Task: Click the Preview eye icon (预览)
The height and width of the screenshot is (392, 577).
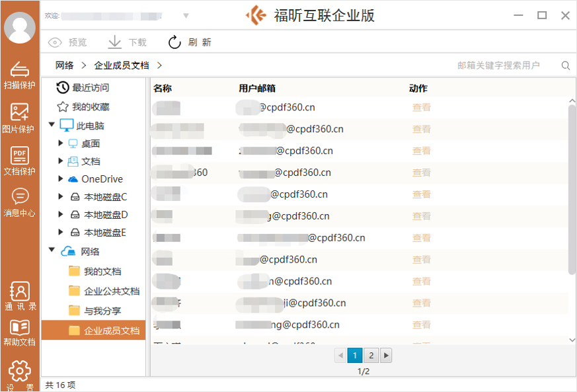Action: coord(55,43)
